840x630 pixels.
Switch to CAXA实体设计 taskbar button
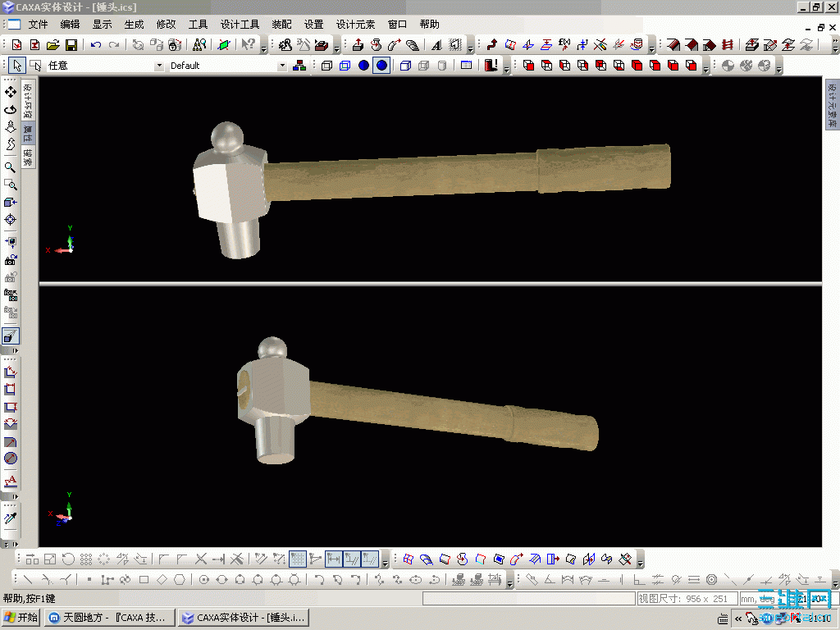(243, 617)
